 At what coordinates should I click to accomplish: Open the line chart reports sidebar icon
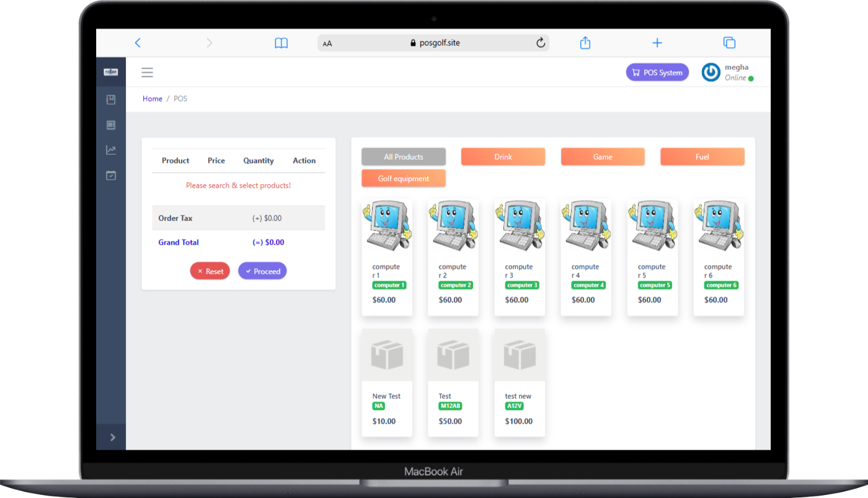[111, 150]
